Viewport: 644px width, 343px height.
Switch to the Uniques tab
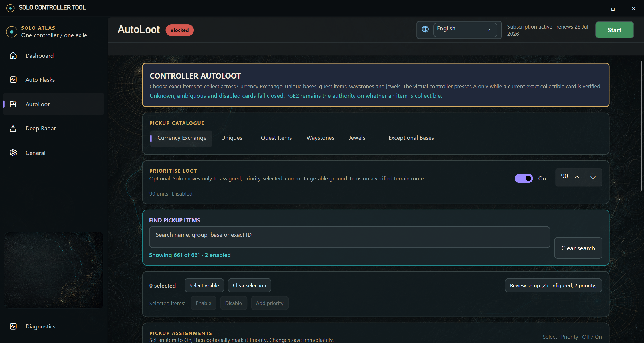coord(232,138)
